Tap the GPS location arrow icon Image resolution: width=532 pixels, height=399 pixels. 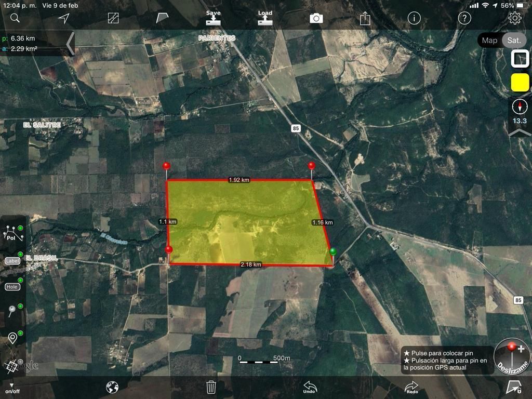click(x=64, y=18)
